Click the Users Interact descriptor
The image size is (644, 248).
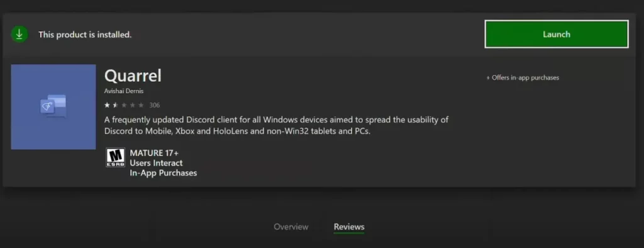[x=156, y=163]
